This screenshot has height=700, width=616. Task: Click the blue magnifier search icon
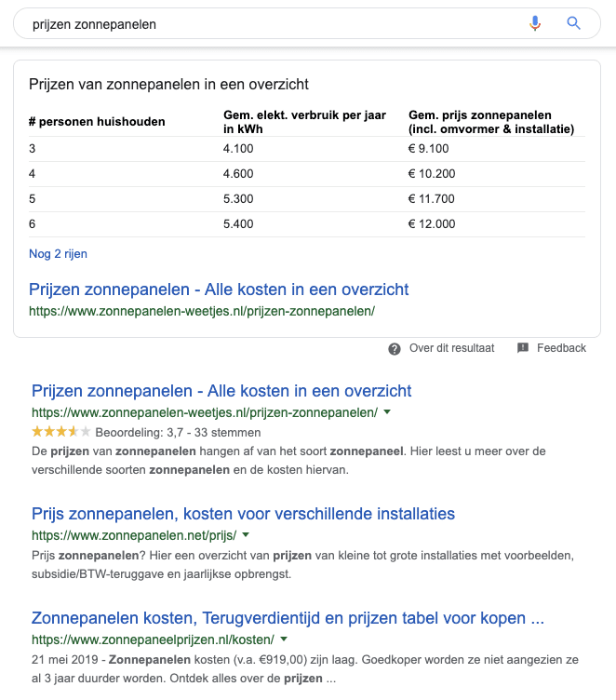coord(573,24)
